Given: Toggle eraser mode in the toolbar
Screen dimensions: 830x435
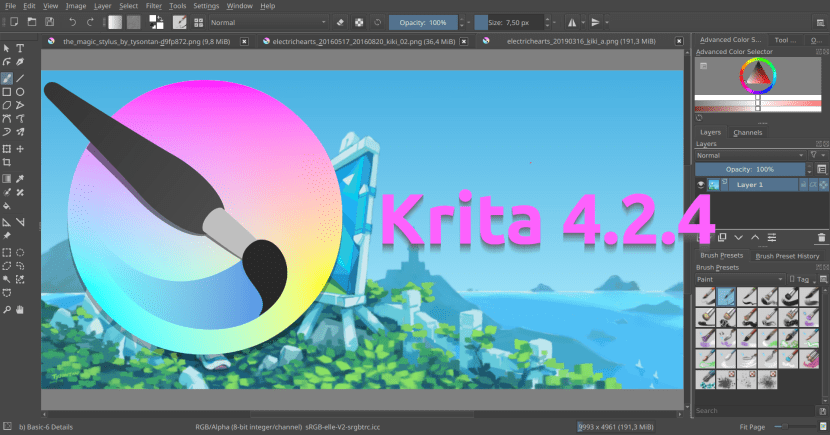Looking at the screenshot, I should [x=340, y=22].
